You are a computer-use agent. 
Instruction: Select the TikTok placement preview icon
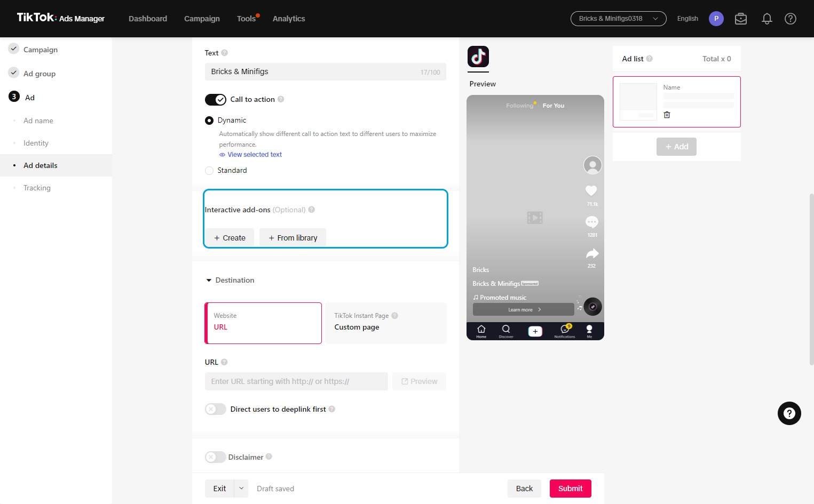click(x=478, y=57)
